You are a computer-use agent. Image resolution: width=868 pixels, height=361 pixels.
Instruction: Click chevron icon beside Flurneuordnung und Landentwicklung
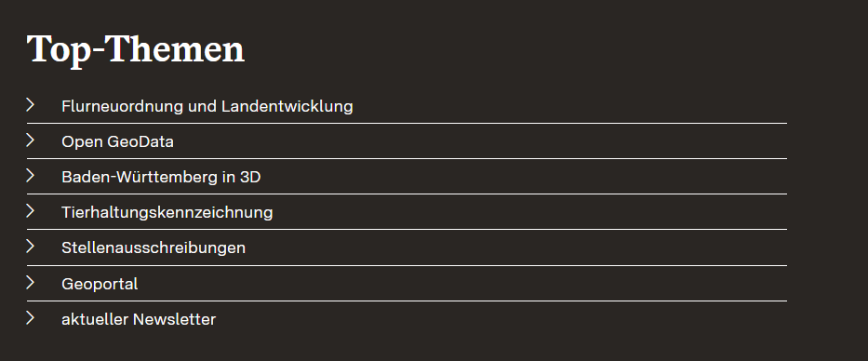click(x=31, y=104)
